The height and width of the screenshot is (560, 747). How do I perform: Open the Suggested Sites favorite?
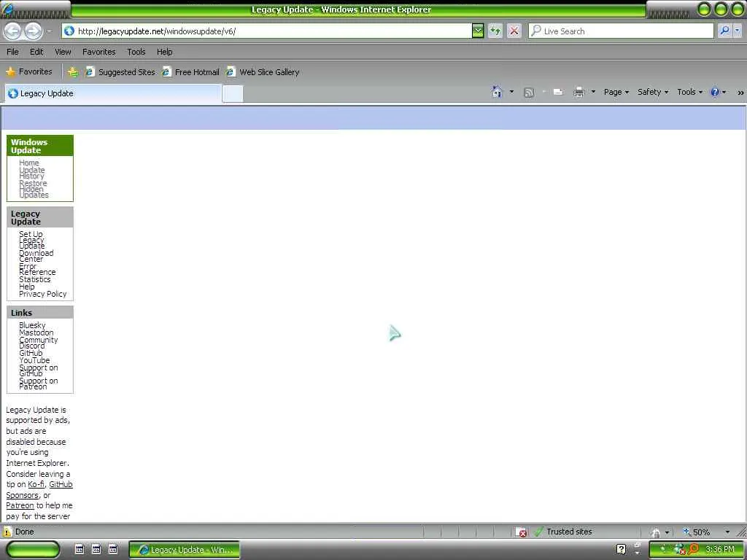[x=120, y=72]
